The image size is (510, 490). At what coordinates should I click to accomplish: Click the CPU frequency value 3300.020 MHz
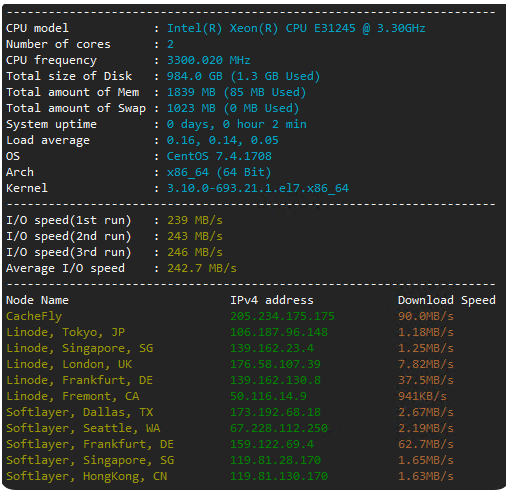208,60
